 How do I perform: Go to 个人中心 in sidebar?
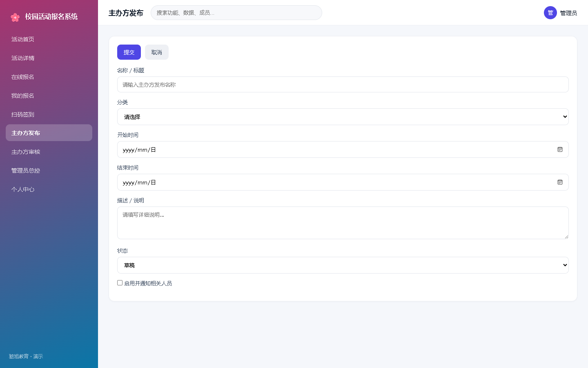click(49, 189)
